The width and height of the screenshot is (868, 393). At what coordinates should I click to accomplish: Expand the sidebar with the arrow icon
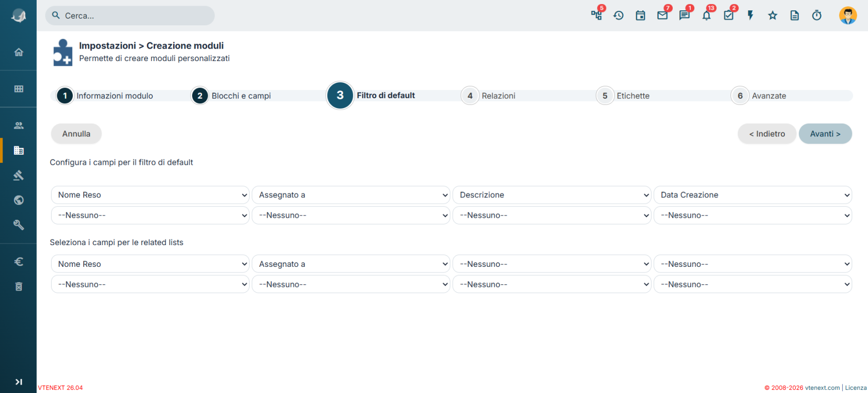click(19, 382)
